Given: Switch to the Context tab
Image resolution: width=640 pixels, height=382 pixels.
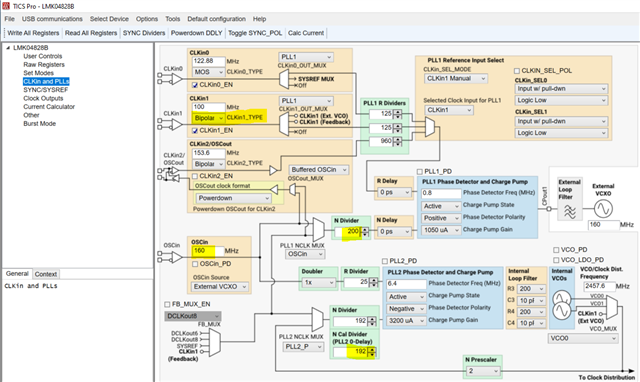Looking at the screenshot, I should click(x=46, y=274).
